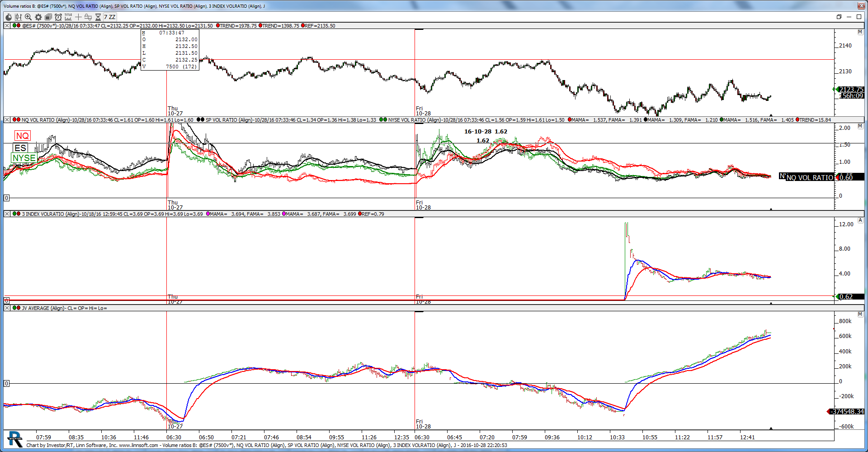Click the stacked windows icon
Viewport: 868px width, 452px height.
point(48,17)
